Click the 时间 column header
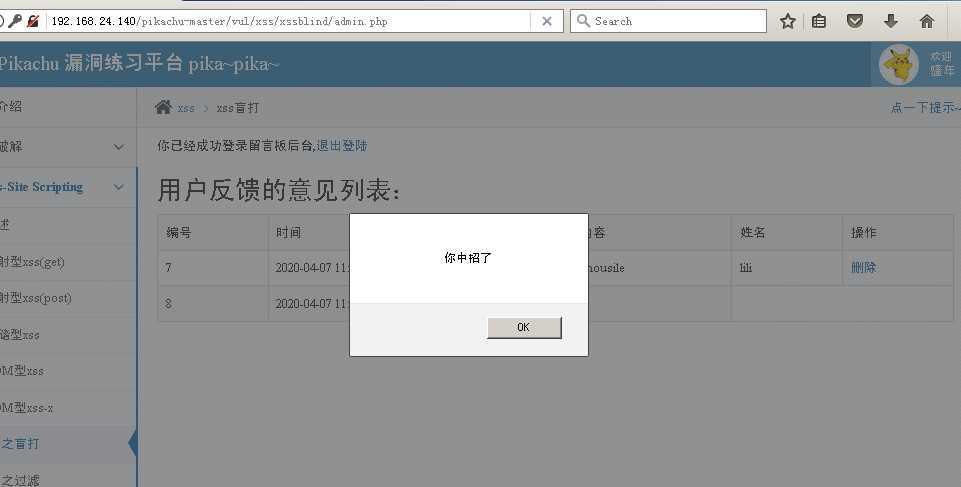The image size is (961, 487). point(288,233)
